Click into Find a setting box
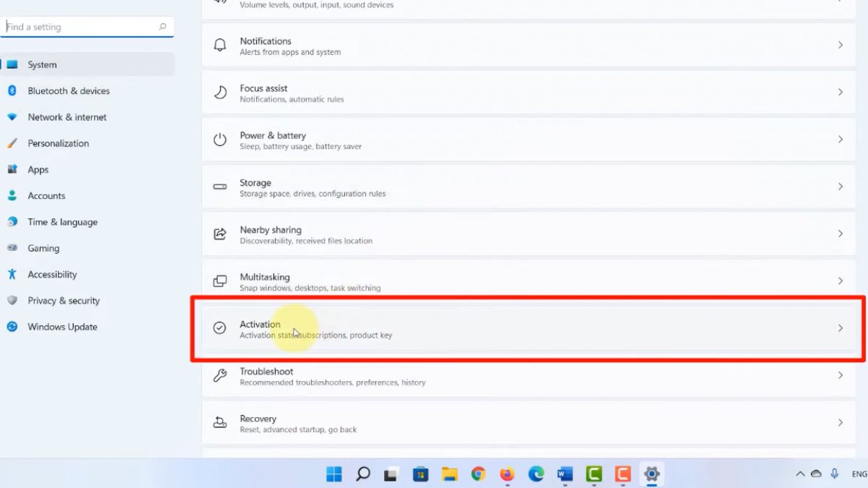The image size is (868, 488). 88,27
